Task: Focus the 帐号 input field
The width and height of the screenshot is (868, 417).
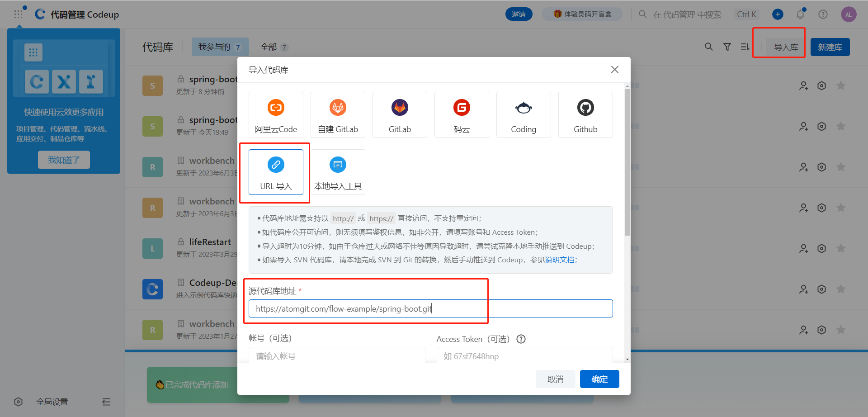Action: pyautogui.click(x=337, y=355)
